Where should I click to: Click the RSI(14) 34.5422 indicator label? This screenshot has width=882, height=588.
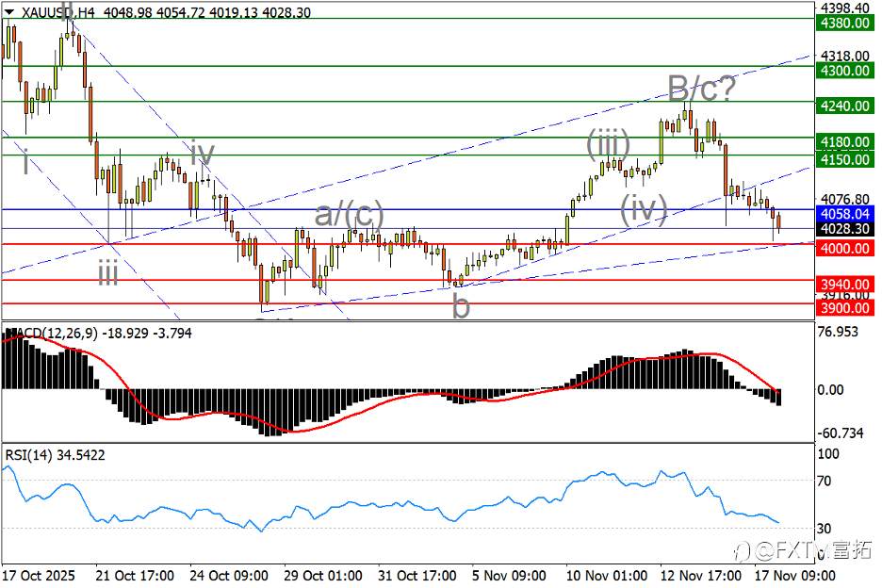[x=55, y=454]
